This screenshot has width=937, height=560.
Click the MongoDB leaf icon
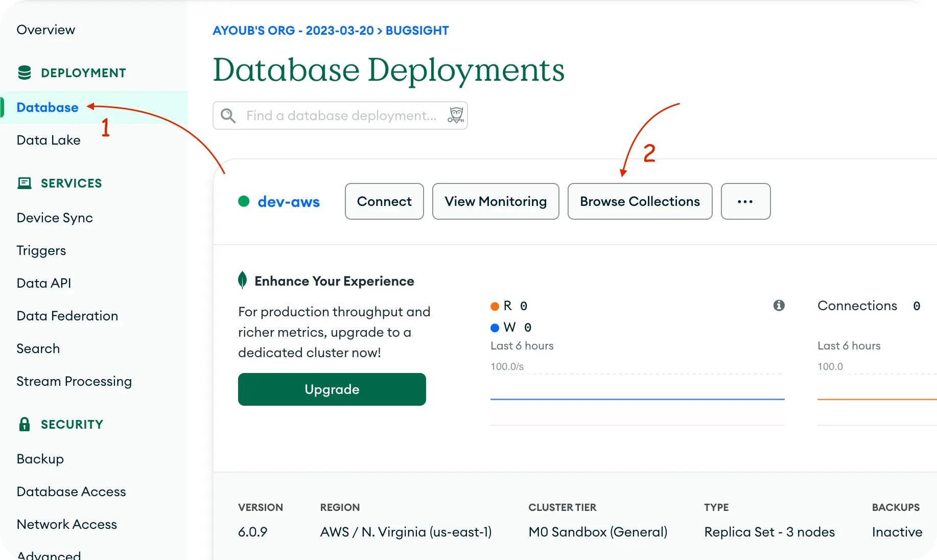[243, 281]
